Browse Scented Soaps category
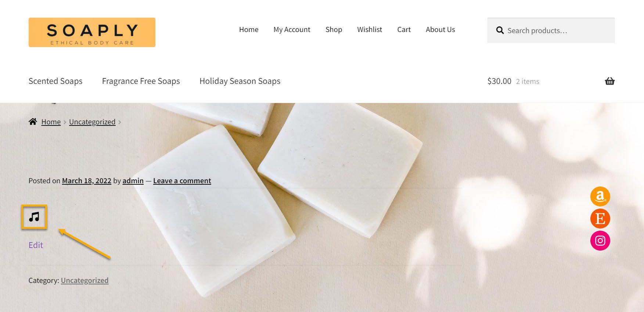Viewport: 644px width, 312px height. pyautogui.click(x=55, y=81)
